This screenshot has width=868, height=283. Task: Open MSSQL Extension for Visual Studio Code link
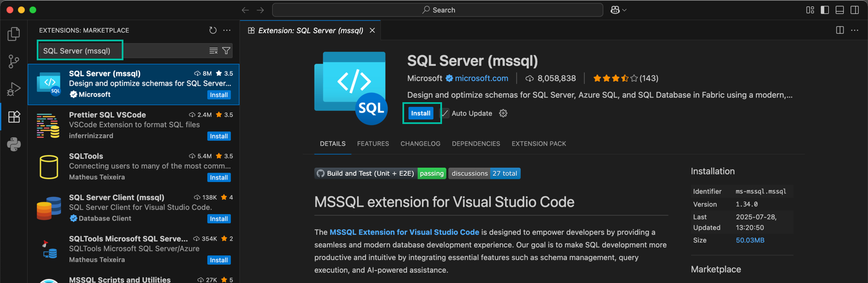pyautogui.click(x=404, y=232)
